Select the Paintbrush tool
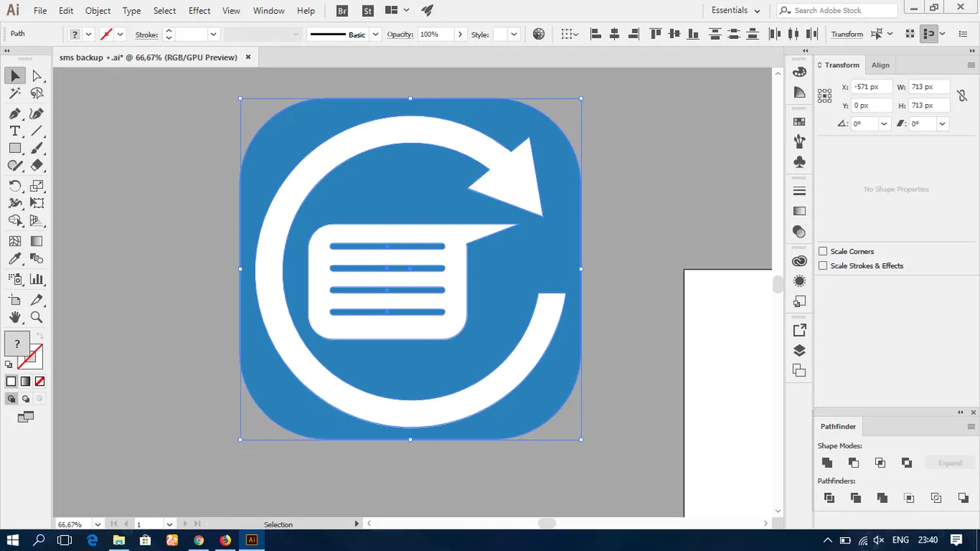 pos(37,148)
